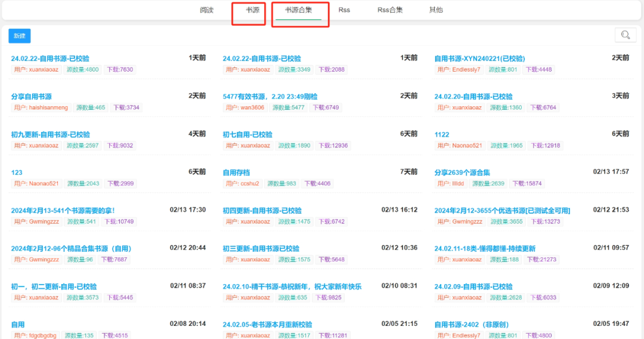This screenshot has width=644, height=339.
Task: Open 24.02.10-精干书源 new year collection
Action: pos(292,286)
